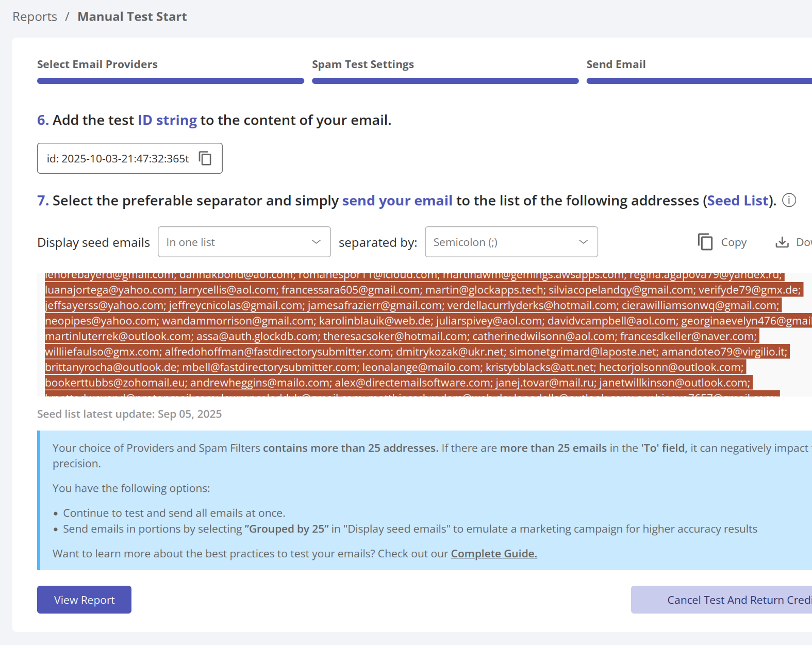This screenshot has width=812, height=645.
Task: Click the progress bar under Spam Test Settings
Action: [445, 81]
